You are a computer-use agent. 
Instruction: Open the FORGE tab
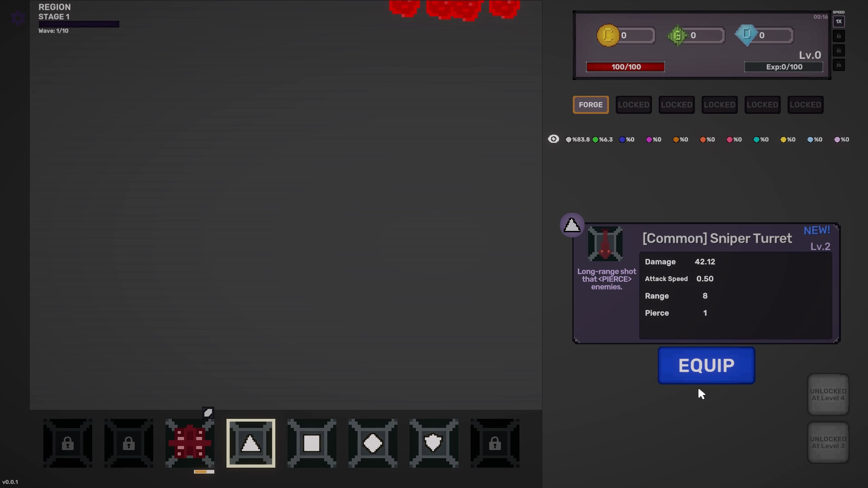(x=591, y=105)
